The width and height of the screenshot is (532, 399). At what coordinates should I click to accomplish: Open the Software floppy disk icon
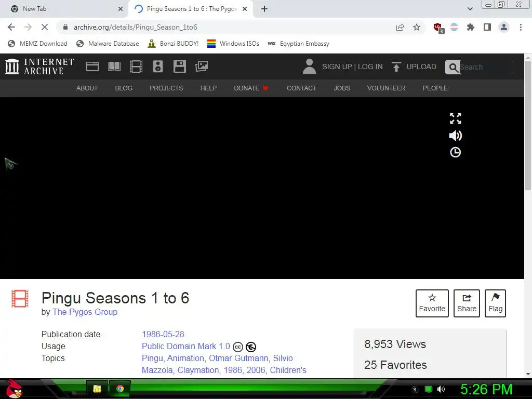click(x=179, y=66)
